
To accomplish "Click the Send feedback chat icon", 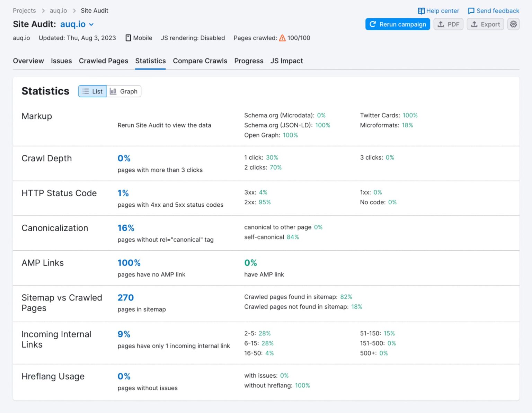I will point(471,11).
